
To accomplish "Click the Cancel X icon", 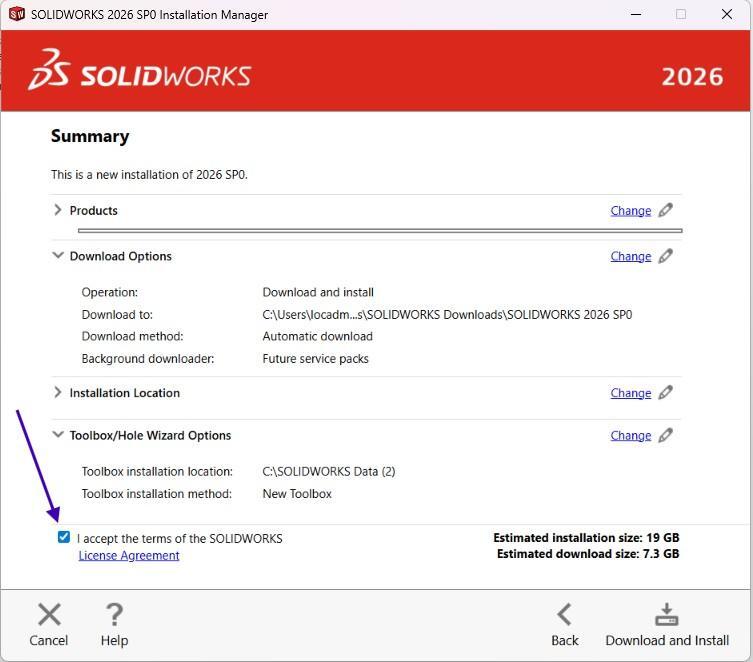I will (49, 614).
